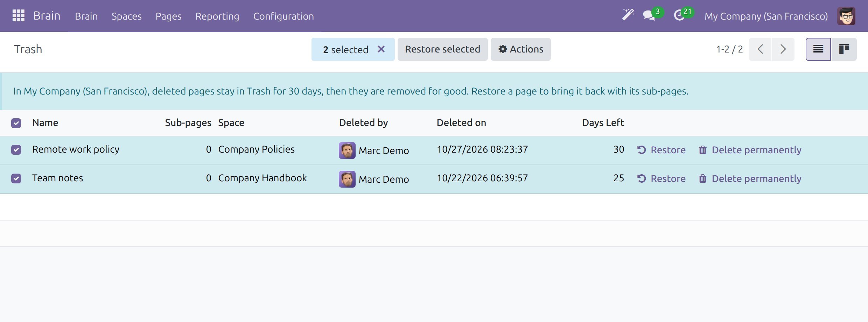The width and height of the screenshot is (868, 322).
Task: Open the Pages menu
Action: click(x=168, y=16)
